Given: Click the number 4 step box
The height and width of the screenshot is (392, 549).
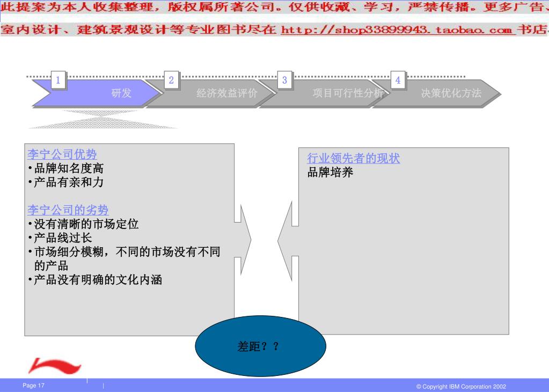Looking at the screenshot, I should (398, 80).
